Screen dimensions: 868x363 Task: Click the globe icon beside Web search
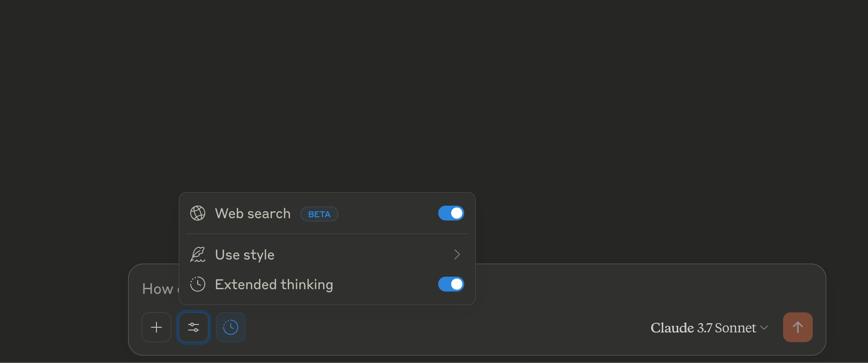(198, 213)
